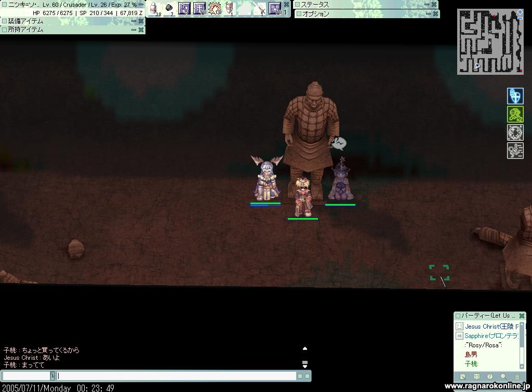Toggle the first small square beside chat input
The image size is (532, 392).
pos(300,376)
